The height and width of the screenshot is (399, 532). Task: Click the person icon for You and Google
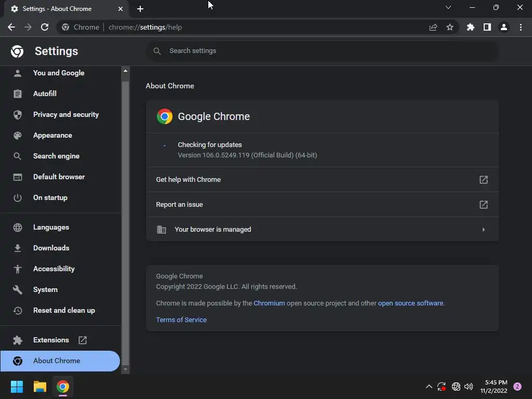pos(18,73)
